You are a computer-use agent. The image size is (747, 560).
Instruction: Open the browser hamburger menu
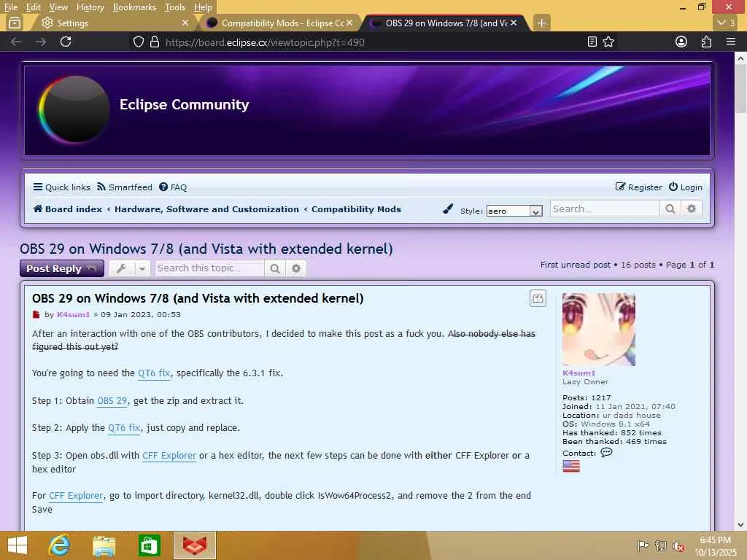(x=731, y=42)
